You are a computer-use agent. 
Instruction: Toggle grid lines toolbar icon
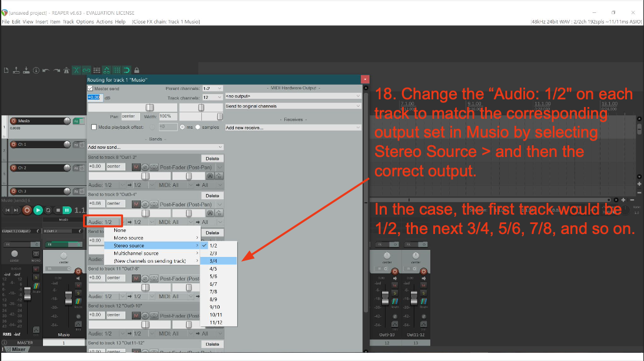117,70
